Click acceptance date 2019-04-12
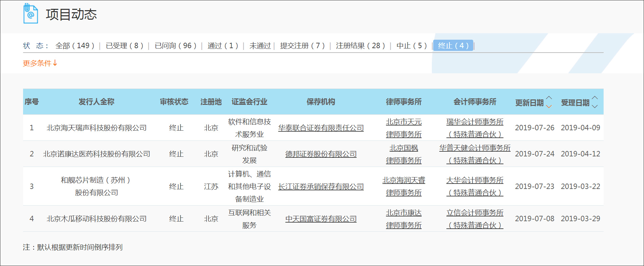 (581, 154)
